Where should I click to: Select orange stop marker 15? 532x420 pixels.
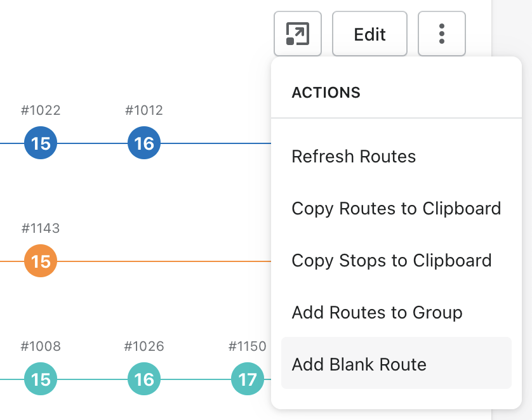tap(41, 261)
